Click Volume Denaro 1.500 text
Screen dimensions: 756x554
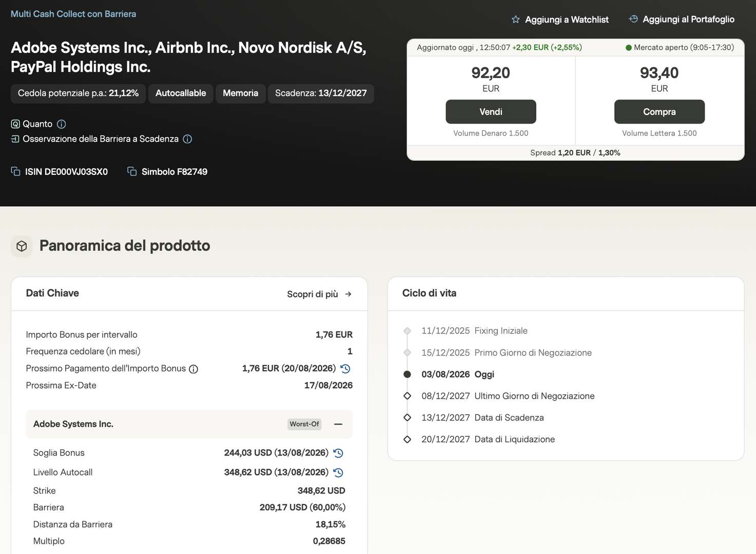[x=491, y=133]
